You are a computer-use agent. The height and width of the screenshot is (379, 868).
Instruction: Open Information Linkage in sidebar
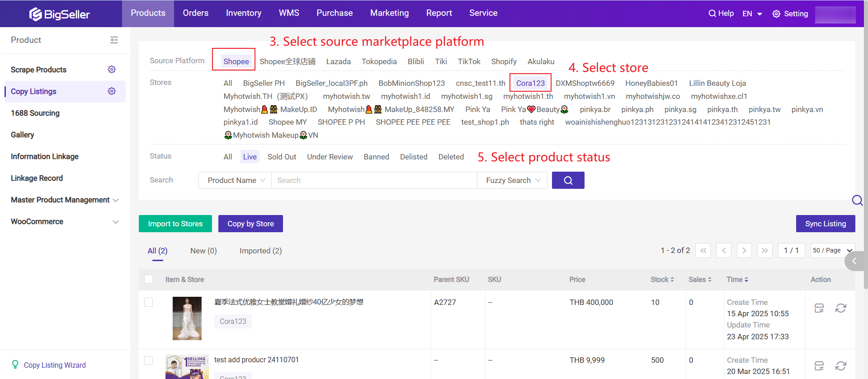45,156
